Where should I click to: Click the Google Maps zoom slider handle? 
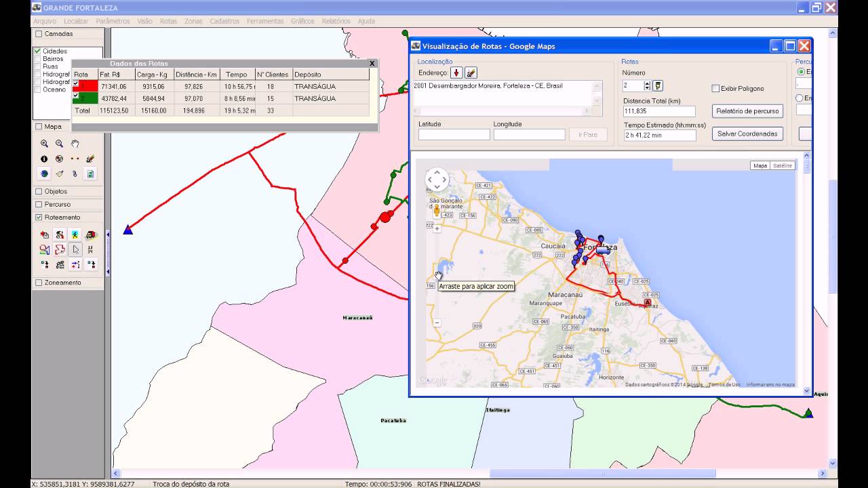[x=437, y=274]
